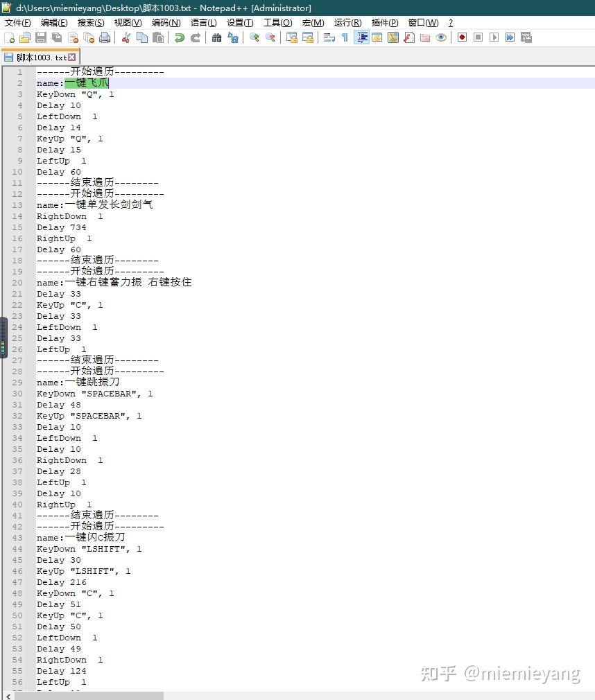
Task: Open the 编辑(E) menu
Action: click(54, 23)
